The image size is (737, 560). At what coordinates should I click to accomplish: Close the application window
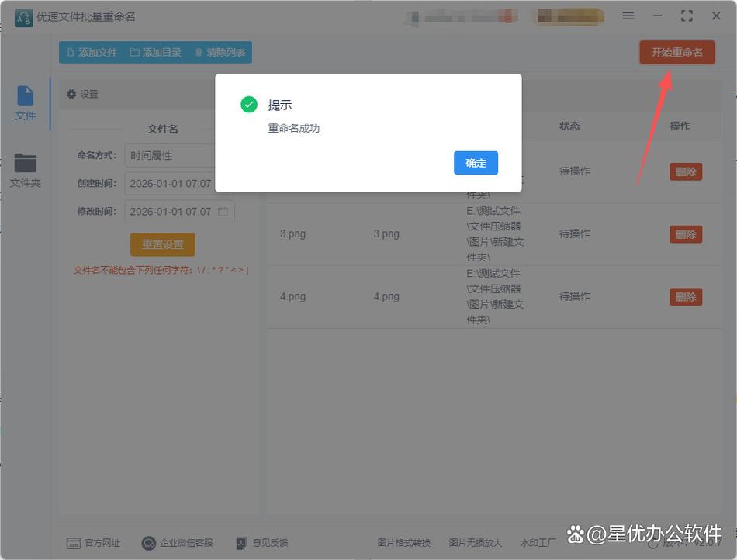[x=716, y=16]
